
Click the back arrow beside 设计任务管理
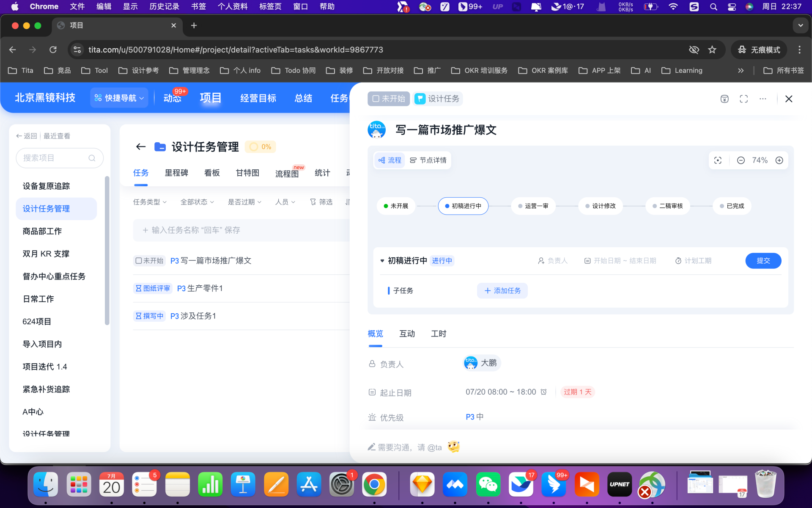click(x=141, y=147)
